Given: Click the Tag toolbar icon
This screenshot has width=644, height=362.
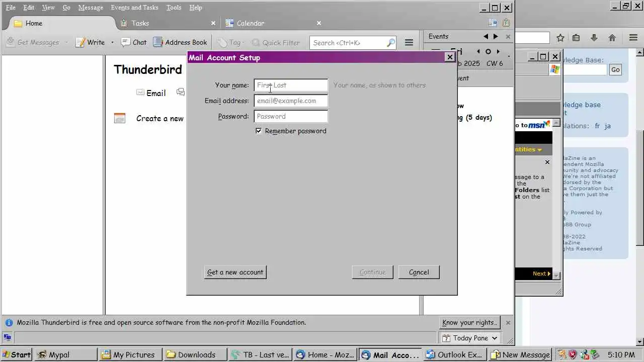Looking at the screenshot, I should pos(222,43).
